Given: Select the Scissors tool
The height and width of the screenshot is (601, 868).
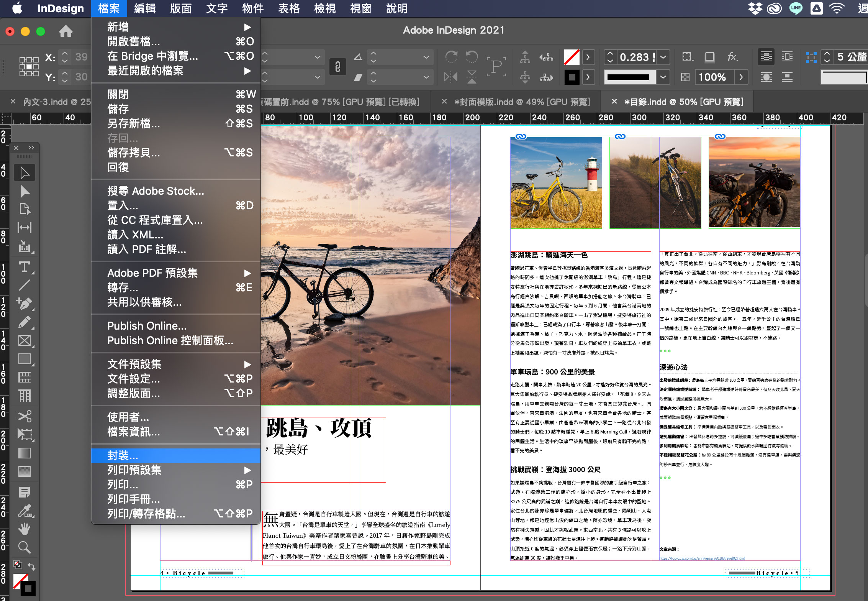Looking at the screenshot, I should pos(25,416).
